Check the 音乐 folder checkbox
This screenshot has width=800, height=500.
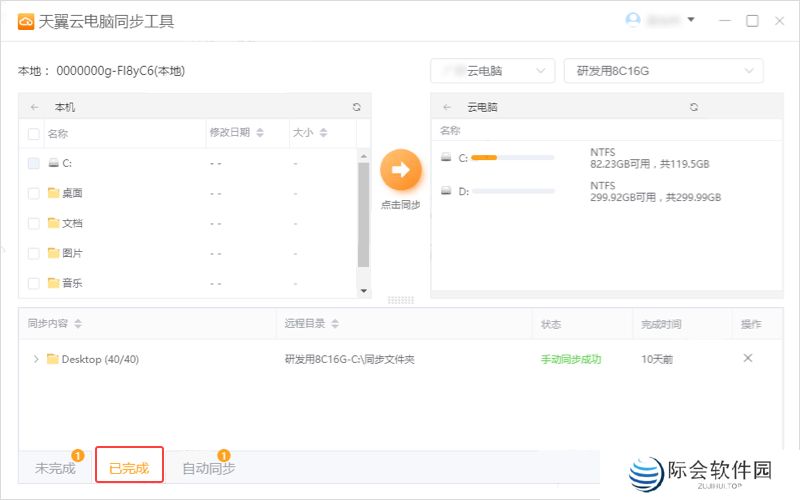click(x=34, y=283)
